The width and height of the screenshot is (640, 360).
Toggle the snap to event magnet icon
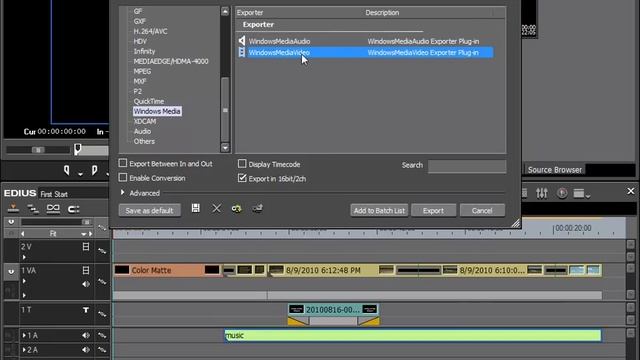(x=73, y=209)
